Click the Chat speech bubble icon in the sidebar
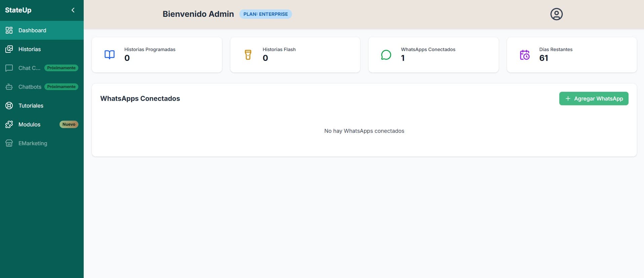This screenshot has height=278, width=644. [x=9, y=68]
